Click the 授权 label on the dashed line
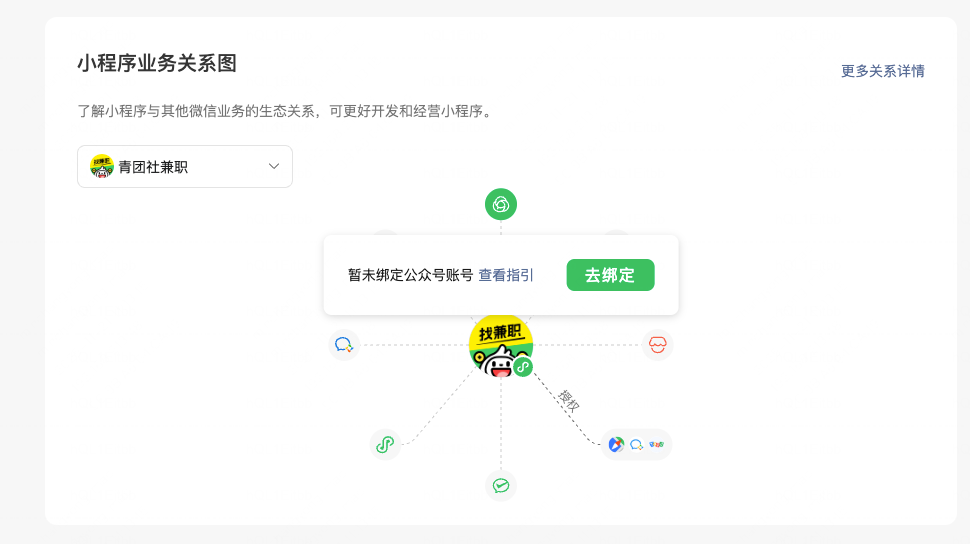 click(x=569, y=402)
